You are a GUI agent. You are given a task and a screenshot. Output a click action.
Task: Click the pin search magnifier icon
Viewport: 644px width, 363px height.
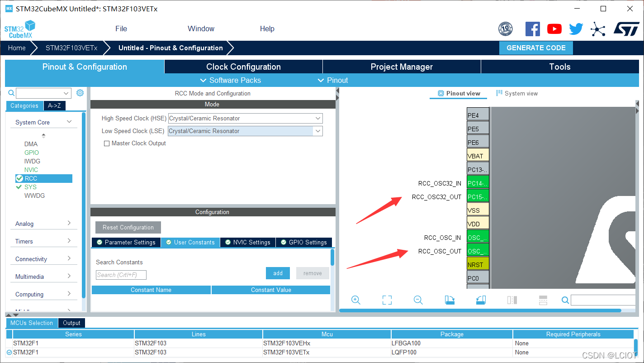(x=565, y=300)
